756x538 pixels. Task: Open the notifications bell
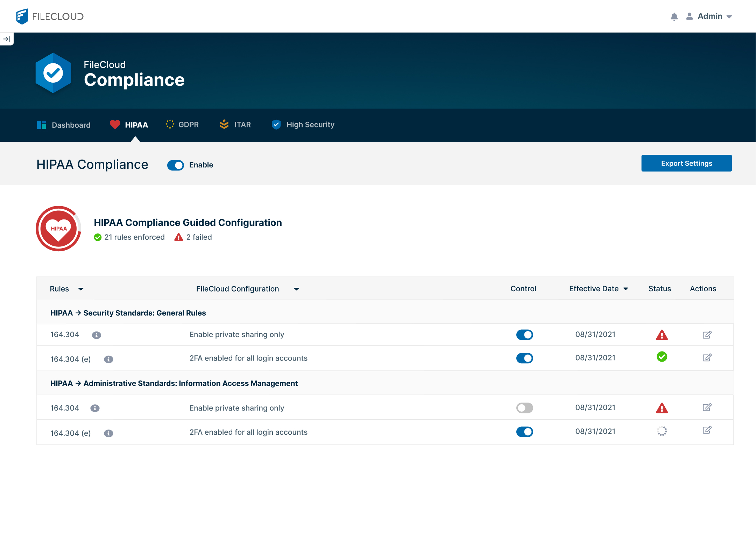[x=674, y=16]
